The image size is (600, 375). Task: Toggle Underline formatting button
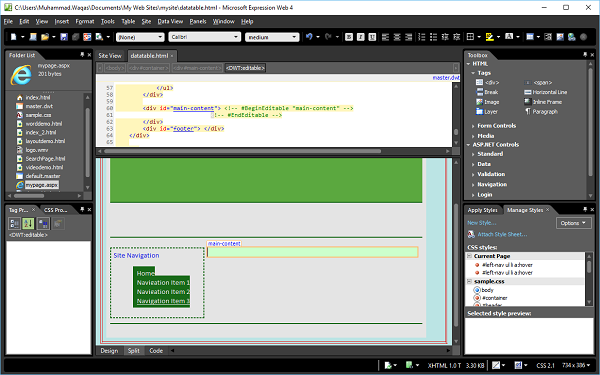click(372, 37)
